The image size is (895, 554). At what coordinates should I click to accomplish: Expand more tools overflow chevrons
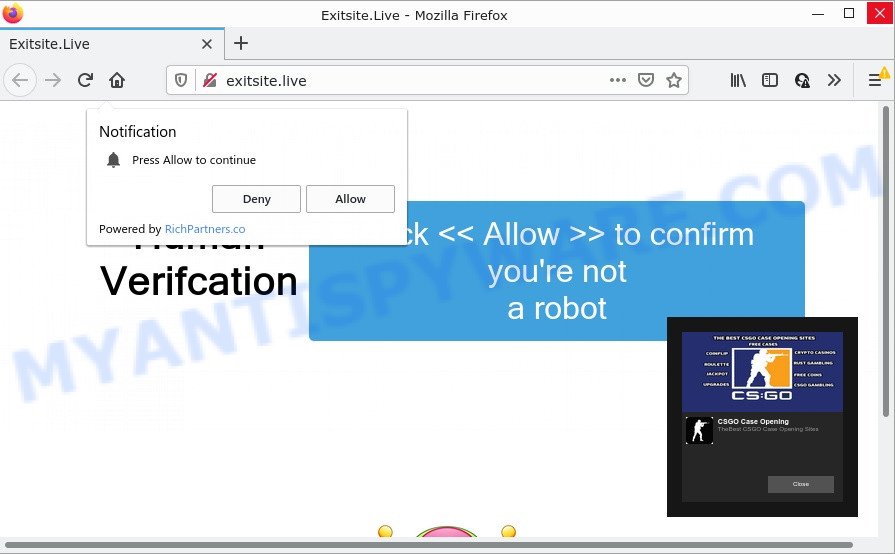click(x=834, y=80)
